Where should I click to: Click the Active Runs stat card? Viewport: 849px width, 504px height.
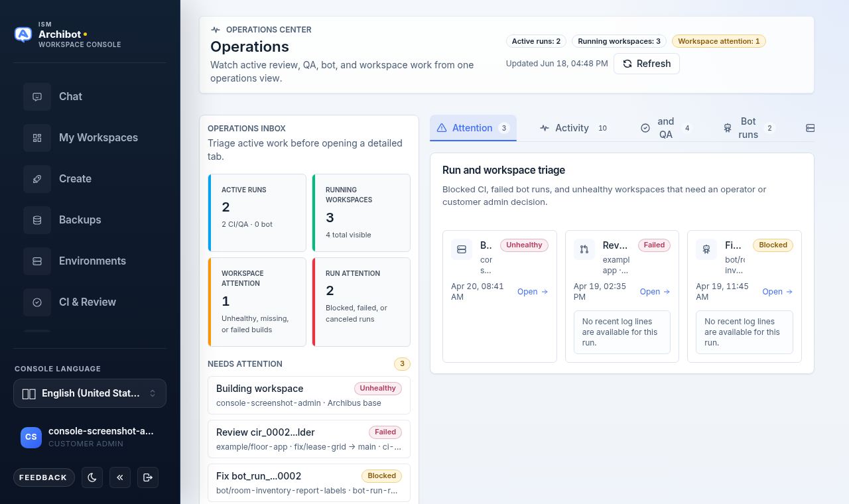tap(257, 213)
